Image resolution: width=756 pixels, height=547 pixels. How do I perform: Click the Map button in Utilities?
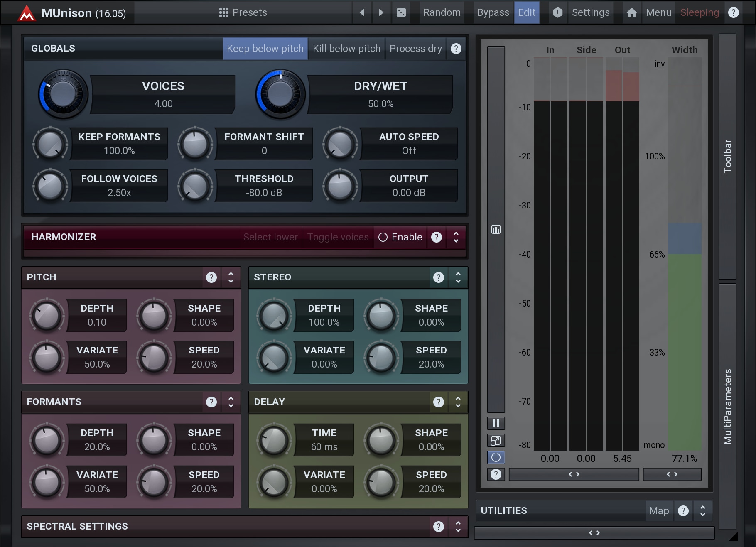[659, 511]
